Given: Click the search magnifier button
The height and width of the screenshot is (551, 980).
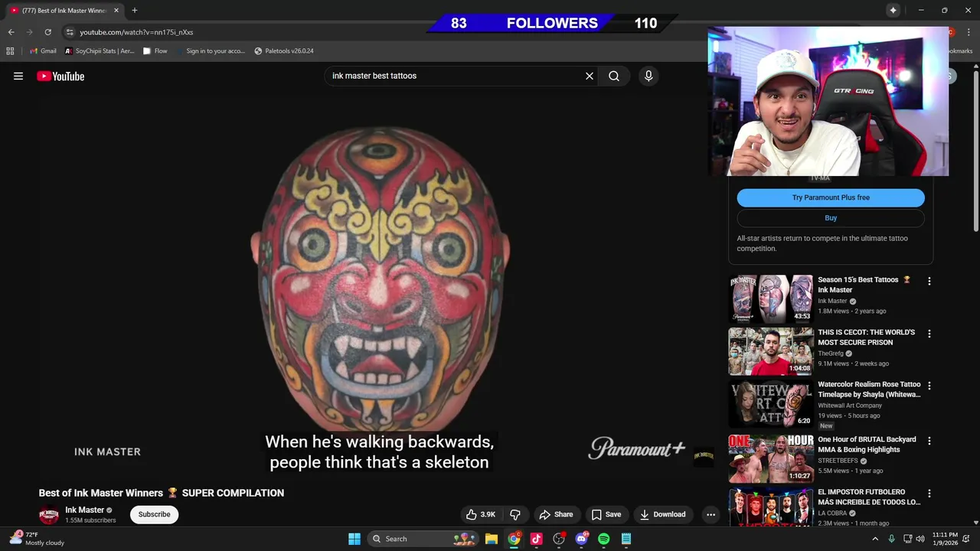Looking at the screenshot, I should click(x=614, y=76).
